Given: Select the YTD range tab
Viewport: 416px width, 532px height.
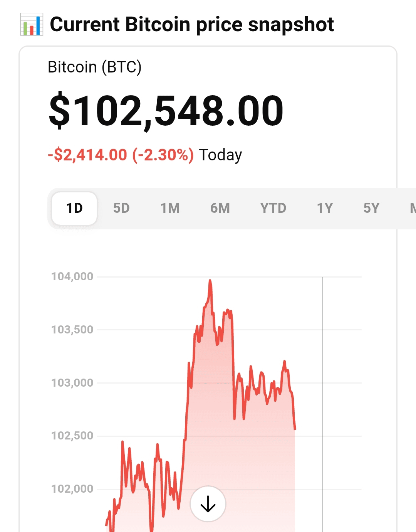Looking at the screenshot, I should [x=273, y=208].
